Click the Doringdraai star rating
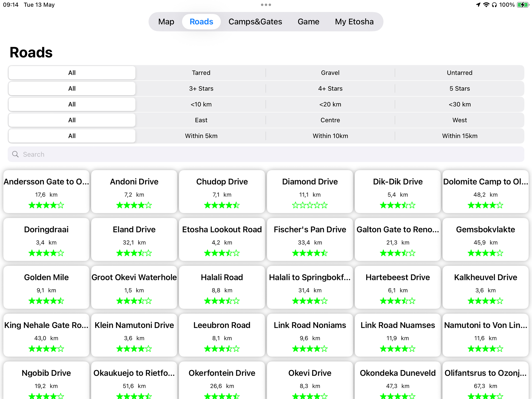532x399 pixels. point(46,253)
